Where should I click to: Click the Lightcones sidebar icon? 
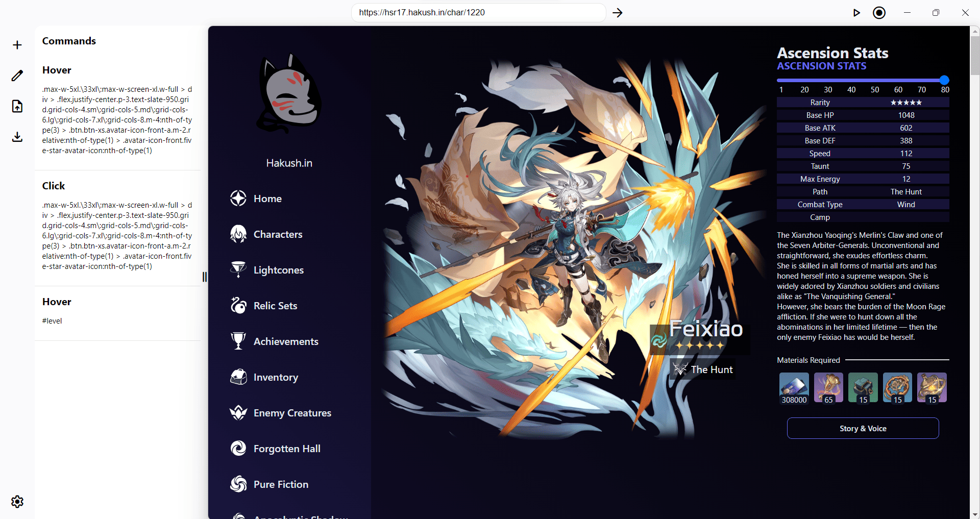pos(238,270)
